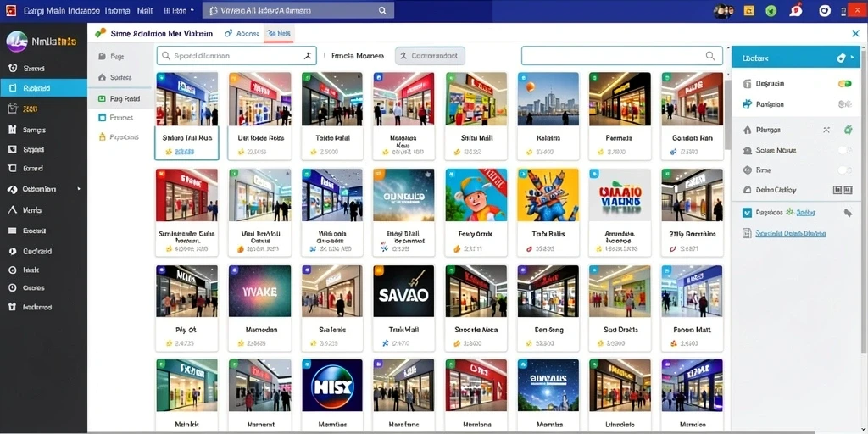This screenshot has width=868, height=434.
Task: Open the user avatars group in top bar
Action: coord(723,10)
